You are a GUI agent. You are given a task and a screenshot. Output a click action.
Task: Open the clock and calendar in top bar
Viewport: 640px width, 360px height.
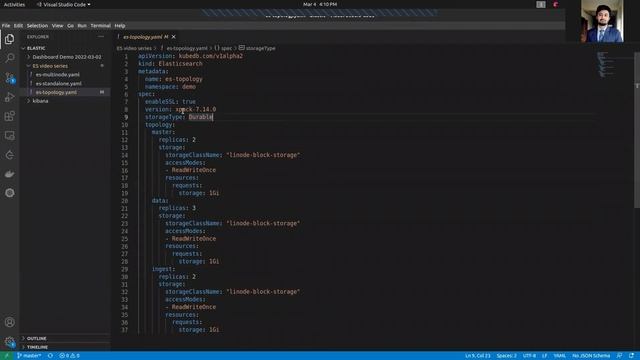point(320,4)
